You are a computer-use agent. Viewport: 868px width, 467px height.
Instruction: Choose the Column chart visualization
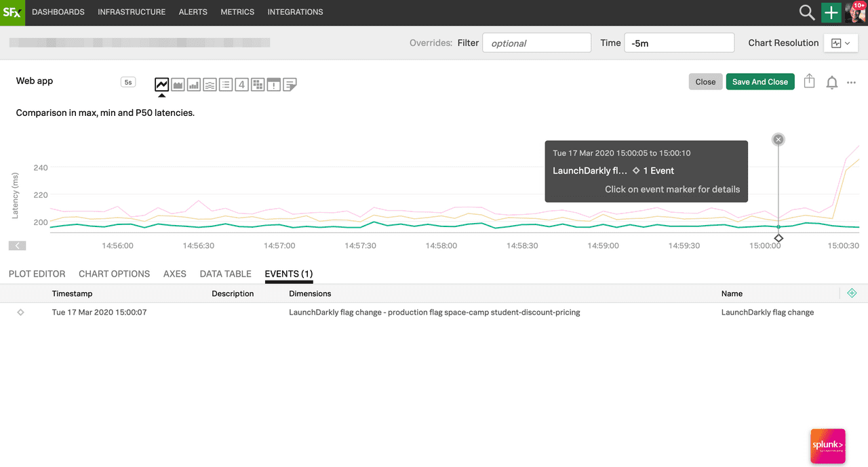pos(193,84)
